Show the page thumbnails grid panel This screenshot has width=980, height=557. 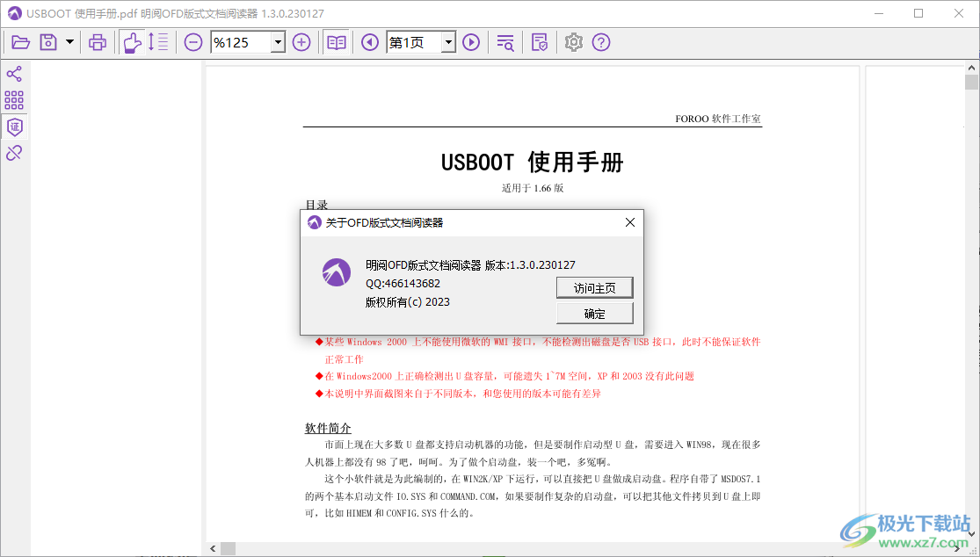point(14,100)
